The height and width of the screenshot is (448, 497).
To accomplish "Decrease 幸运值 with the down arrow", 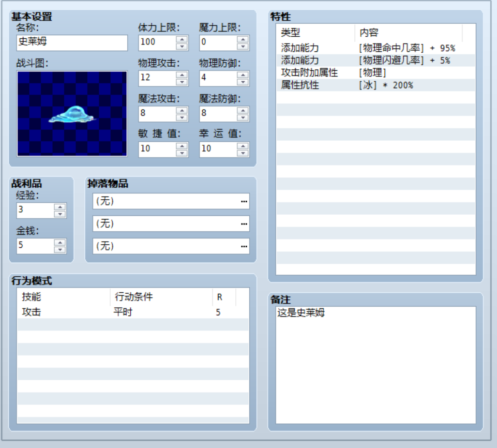I will 243,153.
